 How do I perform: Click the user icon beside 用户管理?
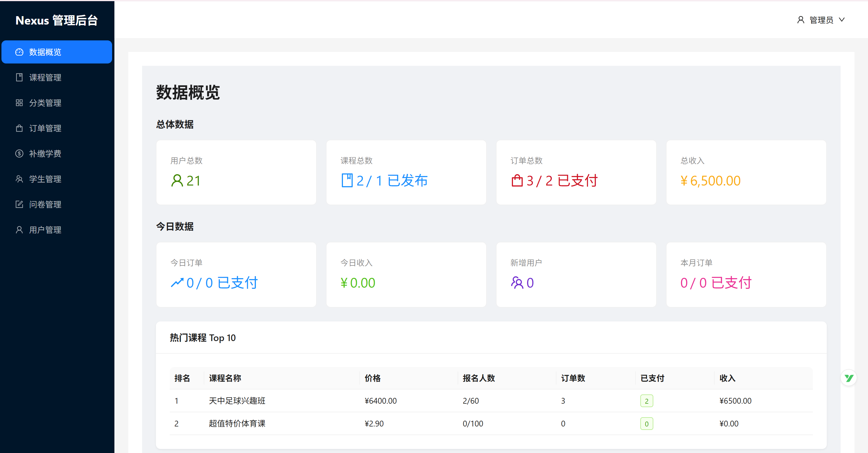coord(19,230)
